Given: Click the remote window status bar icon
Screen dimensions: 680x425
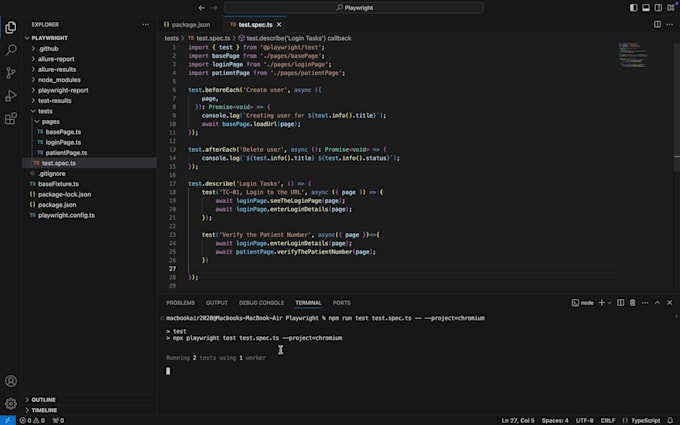Looking at the screenshot, I should tap(7, 420).
